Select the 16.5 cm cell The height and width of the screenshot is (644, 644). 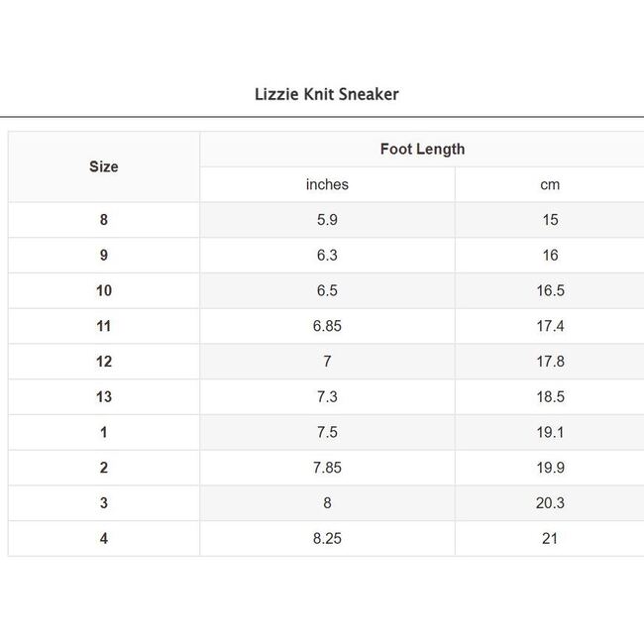[550, 291]
